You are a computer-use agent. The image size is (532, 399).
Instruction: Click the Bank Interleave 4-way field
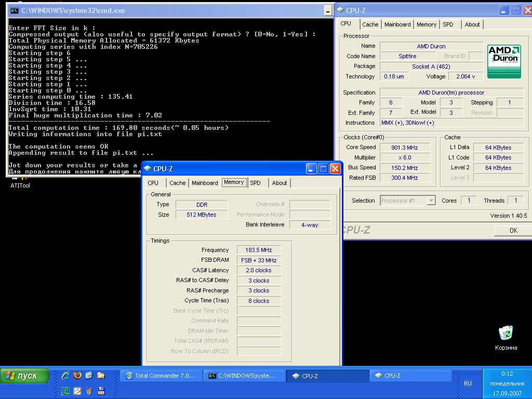tap(310, 225)
